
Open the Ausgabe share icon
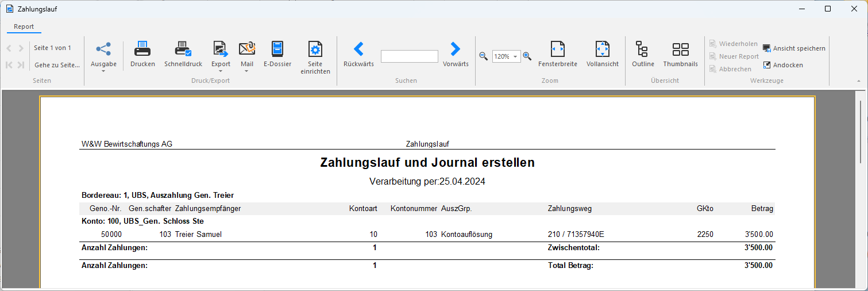coord(103,49)
